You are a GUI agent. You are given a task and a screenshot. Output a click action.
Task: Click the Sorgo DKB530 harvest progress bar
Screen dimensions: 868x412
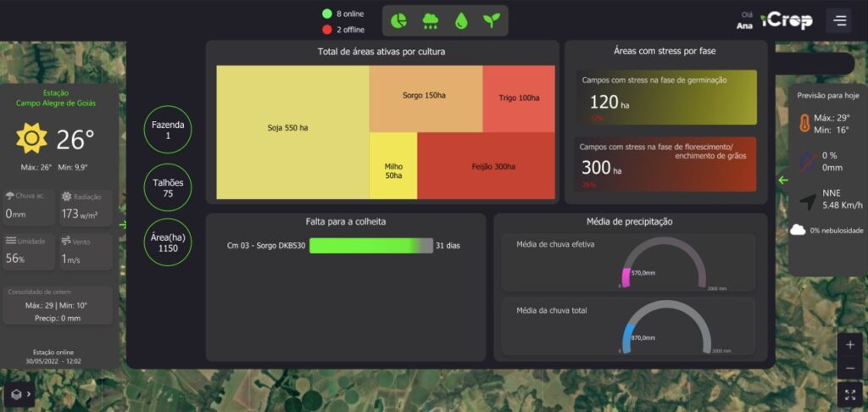pyautogui.click(x=371, y=246)
